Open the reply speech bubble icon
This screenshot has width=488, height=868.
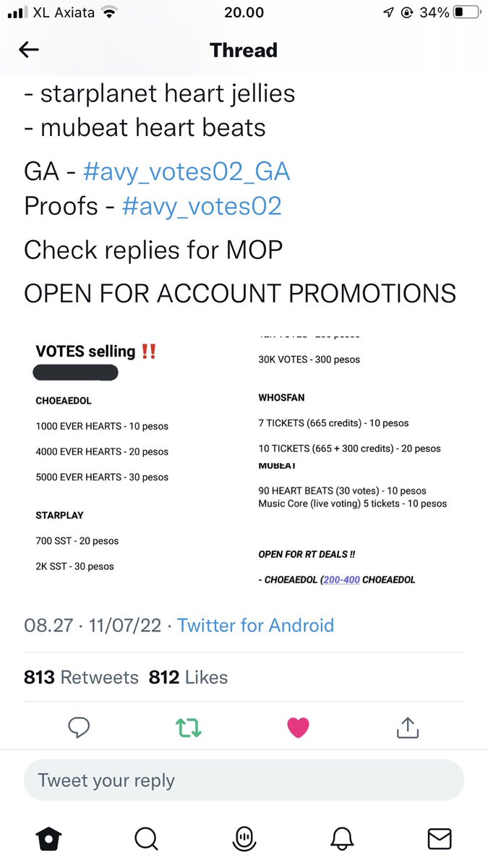[79, 728]
